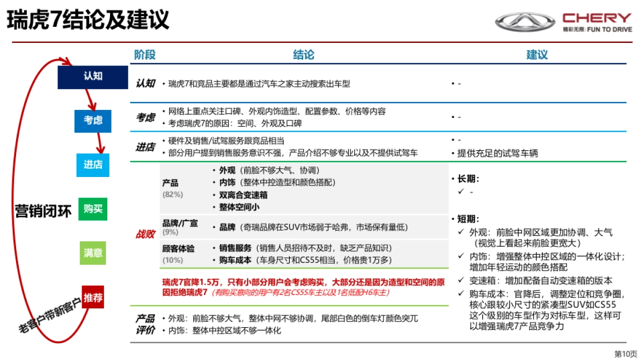Select the 考虑 stage box
This screenshot has width=644, height=362.
92,121
